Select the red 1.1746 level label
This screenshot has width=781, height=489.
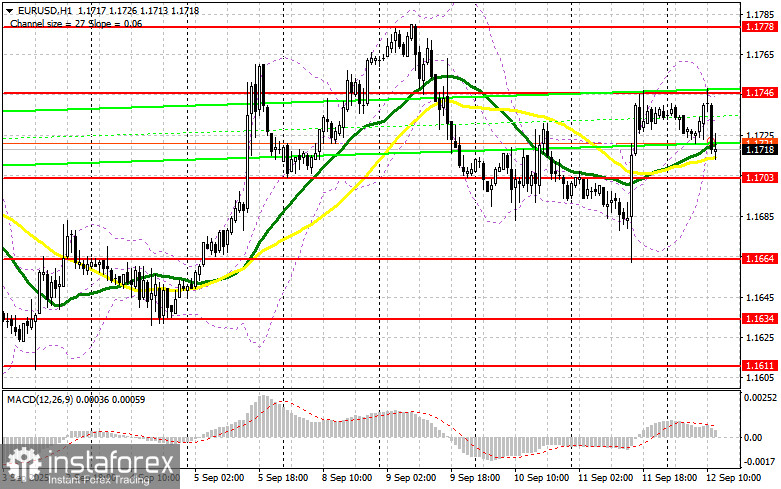760,93
